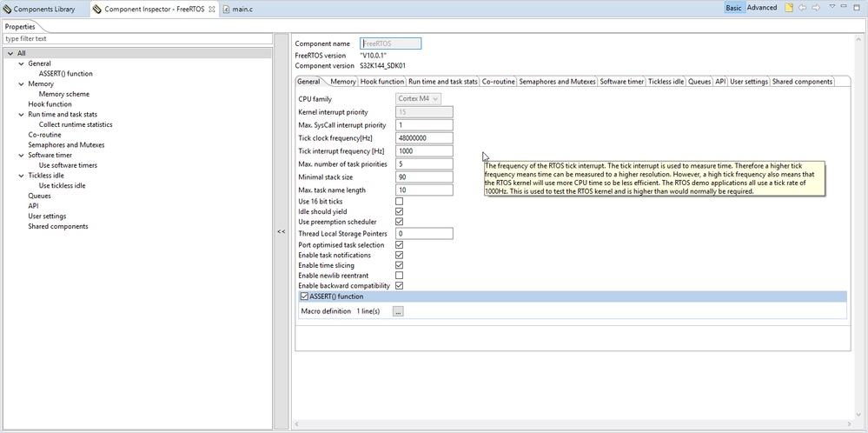Collapse the properties pane with << button
This screenshot has width=868, height=433.
pos(282,231)
